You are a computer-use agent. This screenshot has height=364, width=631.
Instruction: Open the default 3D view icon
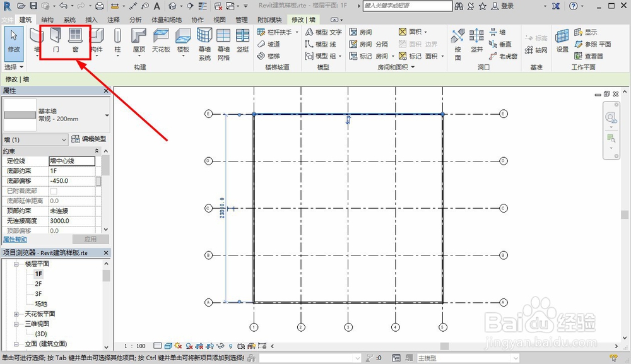pyautogui.click(x=173, y=6)
